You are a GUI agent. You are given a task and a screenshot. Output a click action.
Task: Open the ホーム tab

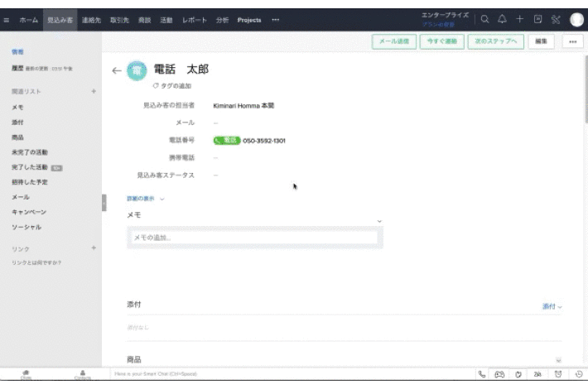point(29,20)
